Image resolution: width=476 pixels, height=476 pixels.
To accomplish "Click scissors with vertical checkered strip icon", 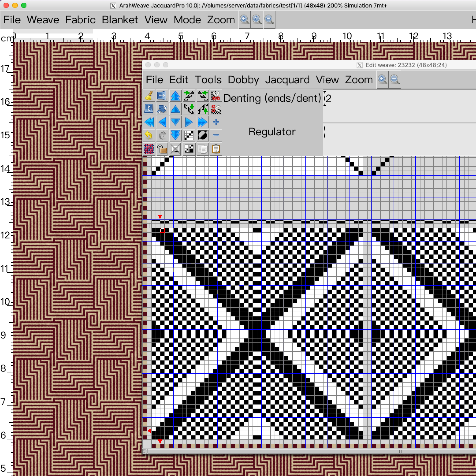I will (x=216, y=96).
